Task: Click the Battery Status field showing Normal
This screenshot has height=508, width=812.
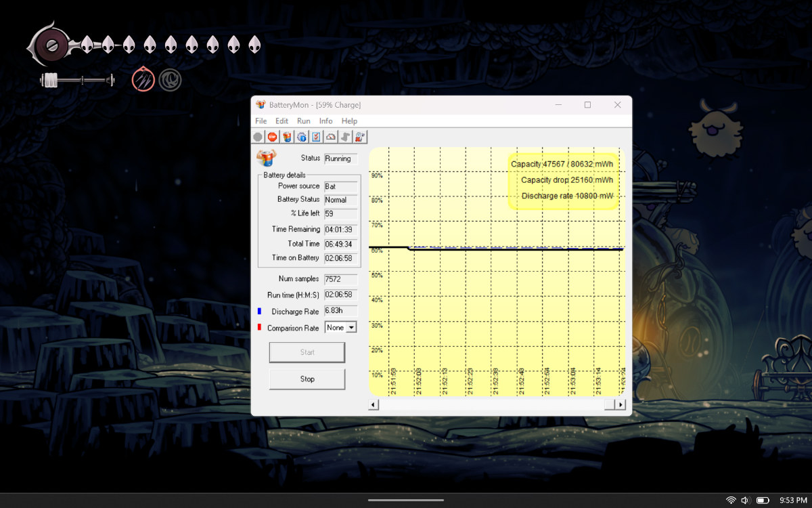Action: (341, 200)
